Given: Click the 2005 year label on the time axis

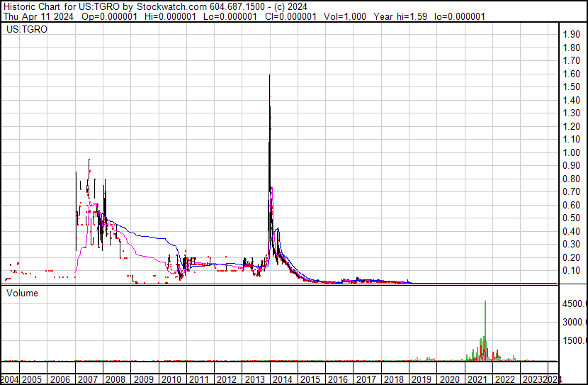Looking at the screenshot, I should 32,379.
